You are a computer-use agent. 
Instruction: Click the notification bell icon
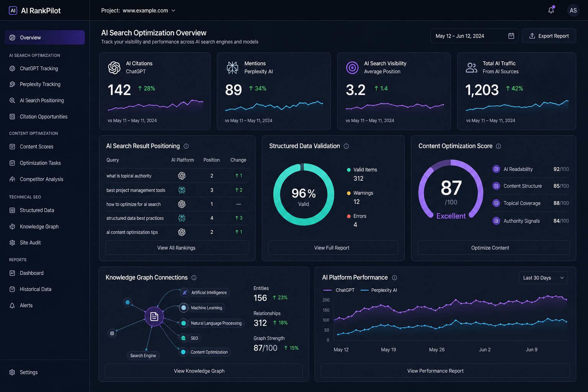tap(551, 10)
